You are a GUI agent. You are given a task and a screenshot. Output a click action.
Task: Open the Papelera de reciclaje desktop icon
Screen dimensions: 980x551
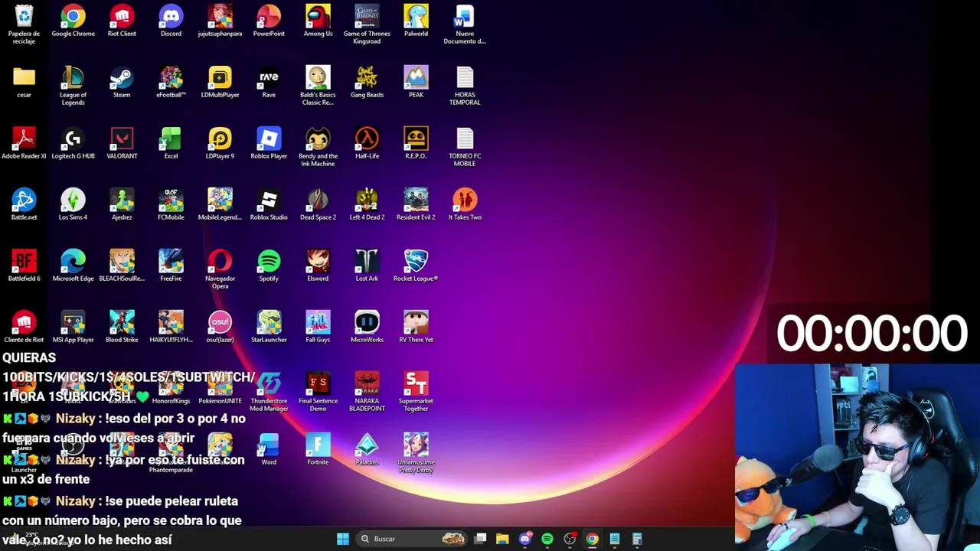tap(24, 24)
